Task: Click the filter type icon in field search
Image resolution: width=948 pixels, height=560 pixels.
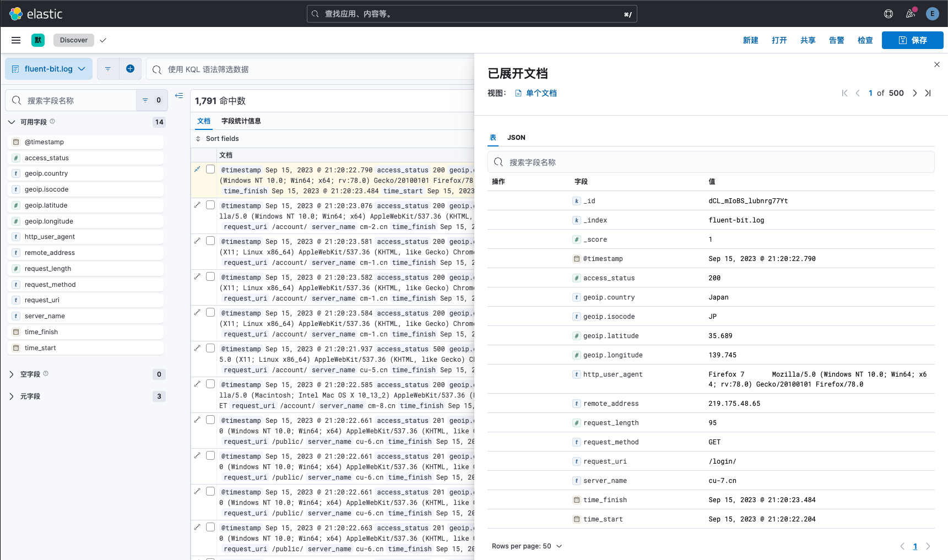Action: click(145, 100)
